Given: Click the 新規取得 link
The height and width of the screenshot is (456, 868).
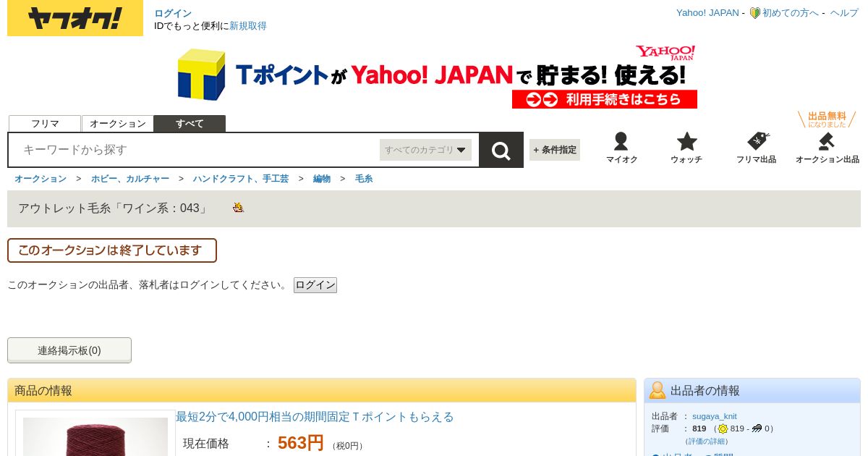Looking at the screenshot, I should [x=248, y=26].
